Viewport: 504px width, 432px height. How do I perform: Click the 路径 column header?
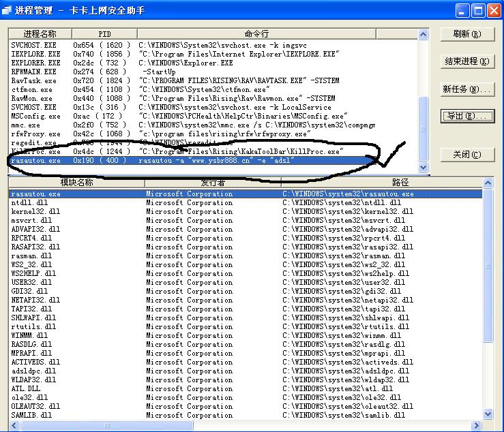tap(382, 183)
